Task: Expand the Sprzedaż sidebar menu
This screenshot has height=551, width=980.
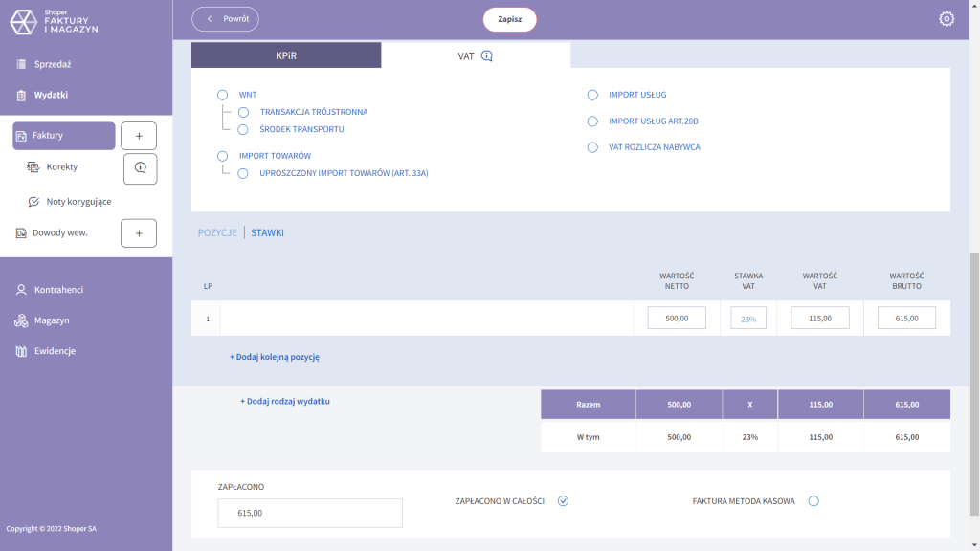Action: click(x=53, y=64)
